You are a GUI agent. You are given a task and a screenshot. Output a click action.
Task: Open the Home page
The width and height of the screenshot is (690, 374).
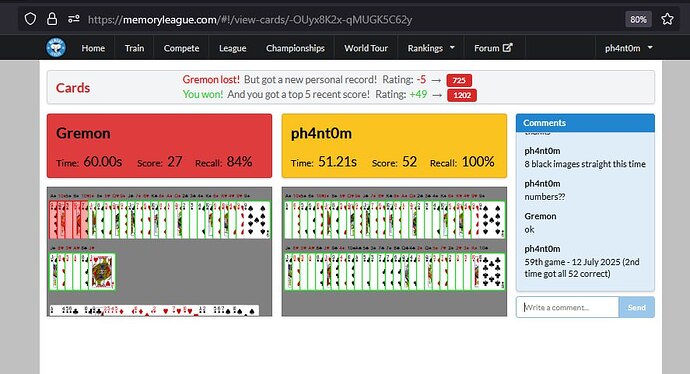coord(93,48)
